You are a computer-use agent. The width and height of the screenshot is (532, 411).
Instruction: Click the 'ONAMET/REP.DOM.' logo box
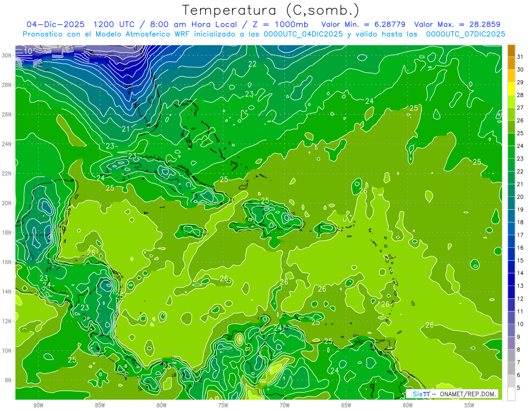(452, 394)
